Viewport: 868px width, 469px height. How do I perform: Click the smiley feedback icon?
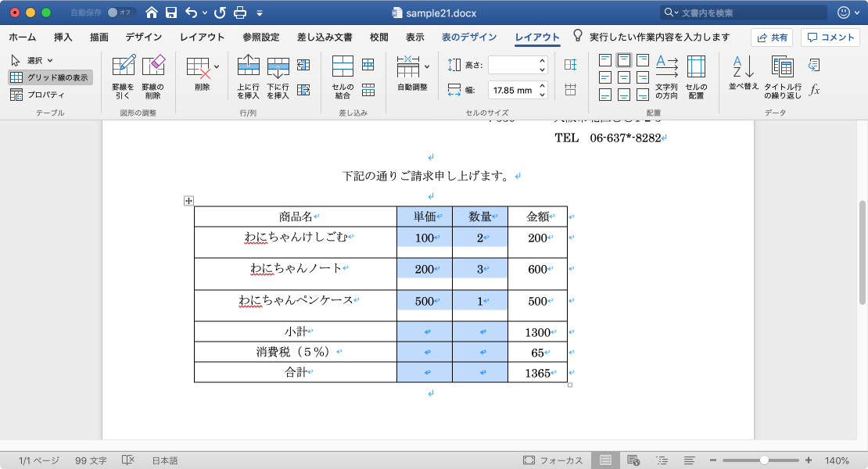coord(844,13)
